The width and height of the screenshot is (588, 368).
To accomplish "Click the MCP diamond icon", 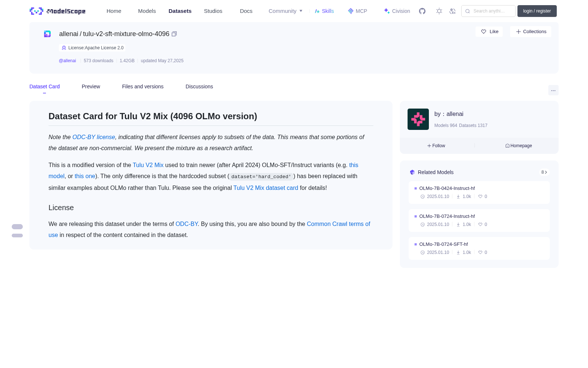I will [351, 11].
